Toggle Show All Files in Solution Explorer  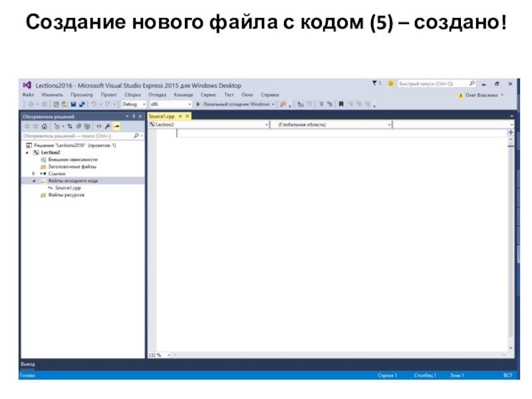pyautogui.click(x=88, y=126)
